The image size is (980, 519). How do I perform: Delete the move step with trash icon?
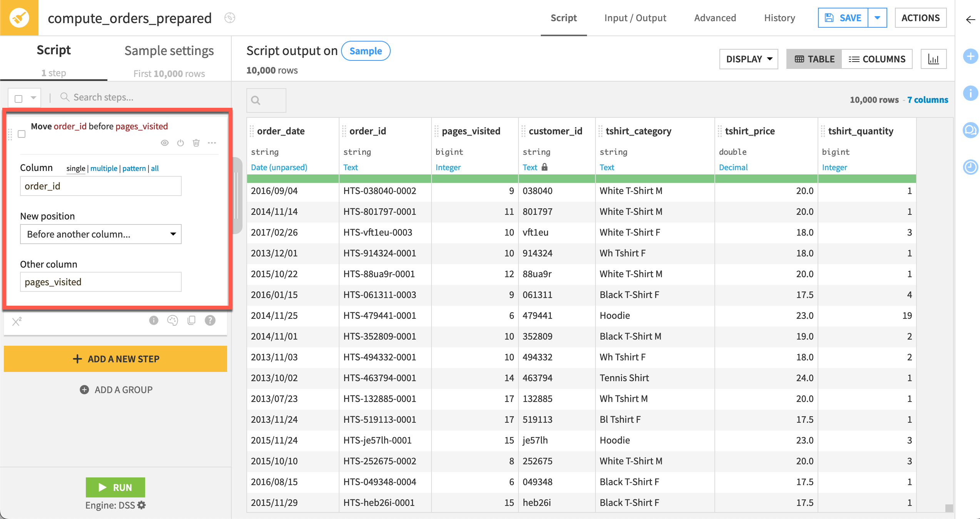tap(196, 143)
